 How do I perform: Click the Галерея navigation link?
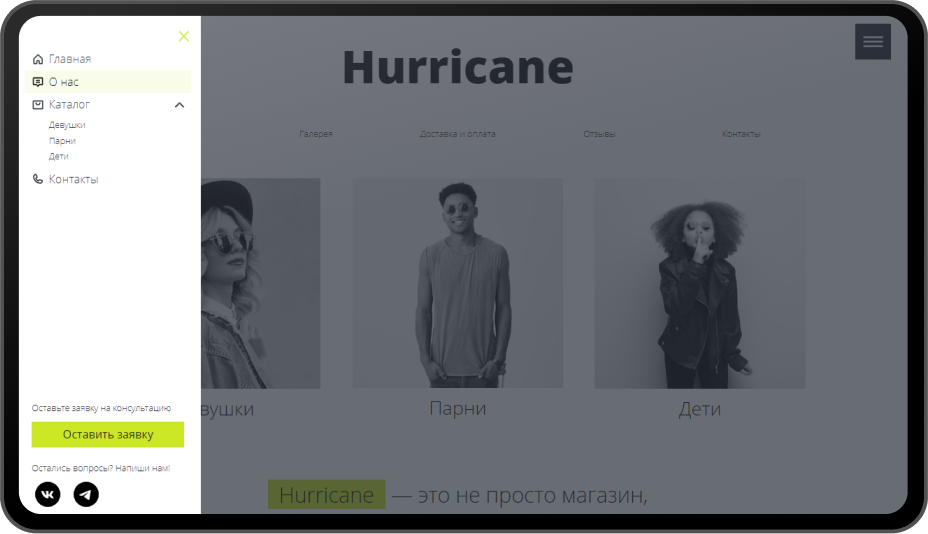[x=316, y=134]
